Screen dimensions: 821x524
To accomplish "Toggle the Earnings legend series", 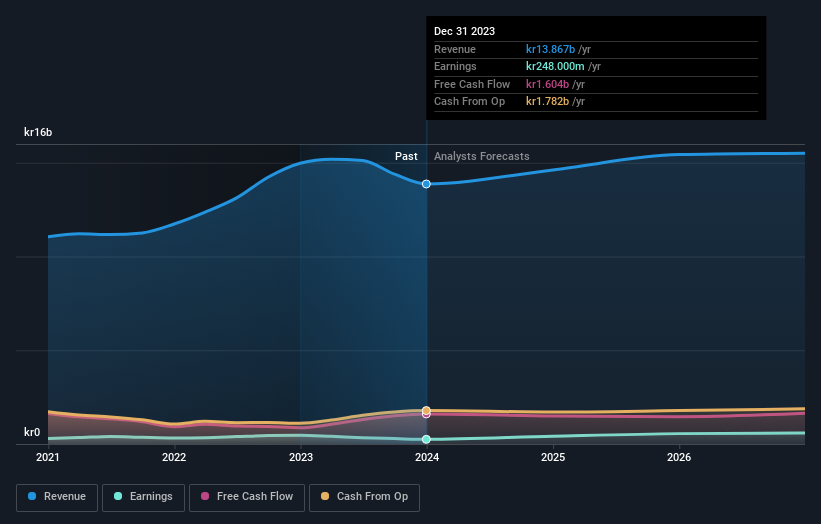I will [143, 497].
